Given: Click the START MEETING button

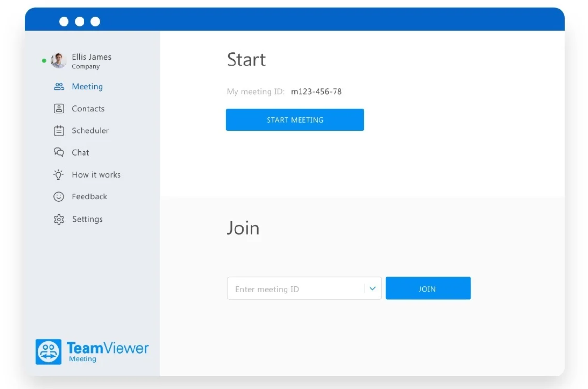Looking at the screenshot, I should click(x=295, y=120).
